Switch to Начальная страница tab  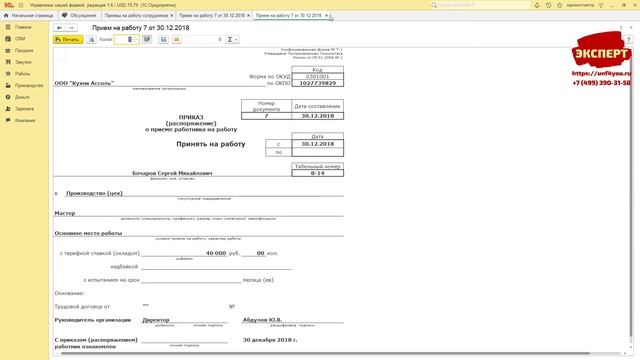coord(29,16)
